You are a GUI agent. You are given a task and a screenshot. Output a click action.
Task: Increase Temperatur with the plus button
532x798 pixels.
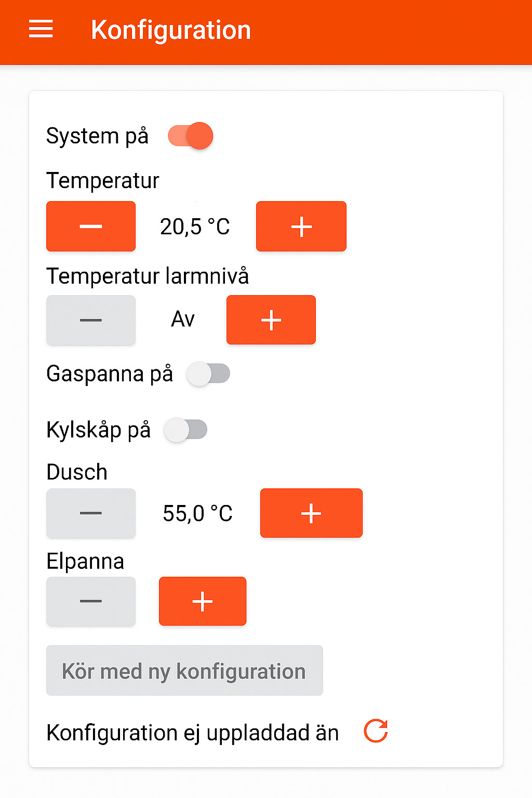pos(301,227)
